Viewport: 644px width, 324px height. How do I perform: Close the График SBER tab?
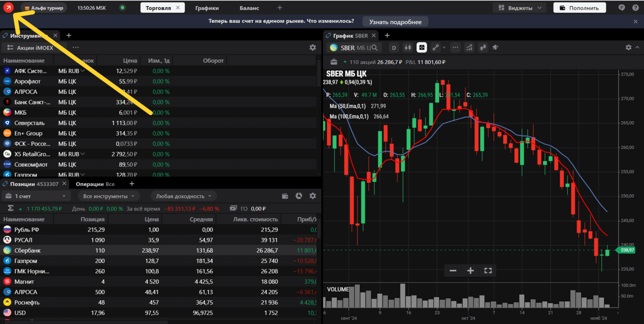pyautogui.click(x=374, y=35)
